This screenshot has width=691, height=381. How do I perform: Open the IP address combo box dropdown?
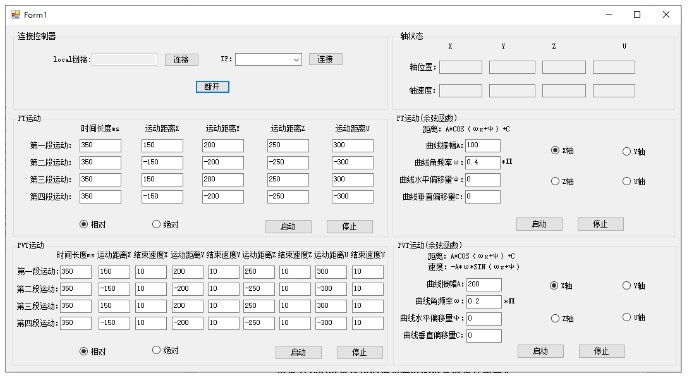[x=297, y=59]
